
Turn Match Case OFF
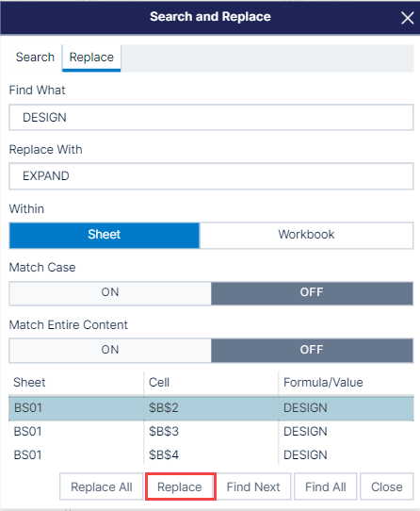coord(312,292)
